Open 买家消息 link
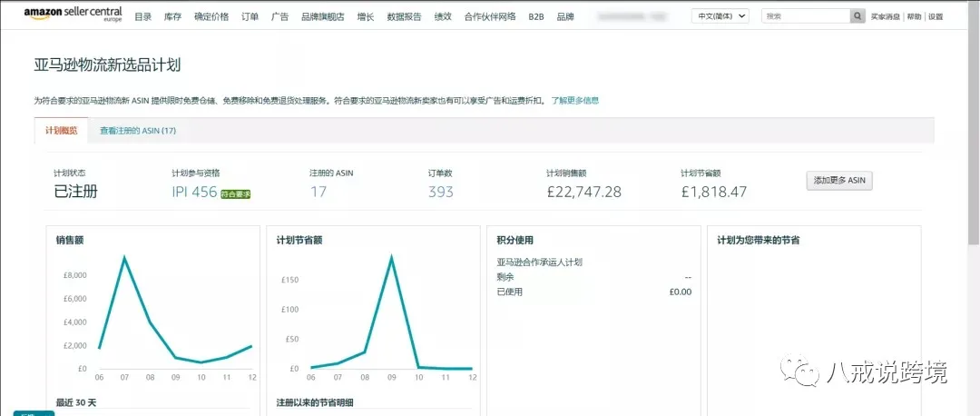980x416 pixels. click(x=886, y=17)
